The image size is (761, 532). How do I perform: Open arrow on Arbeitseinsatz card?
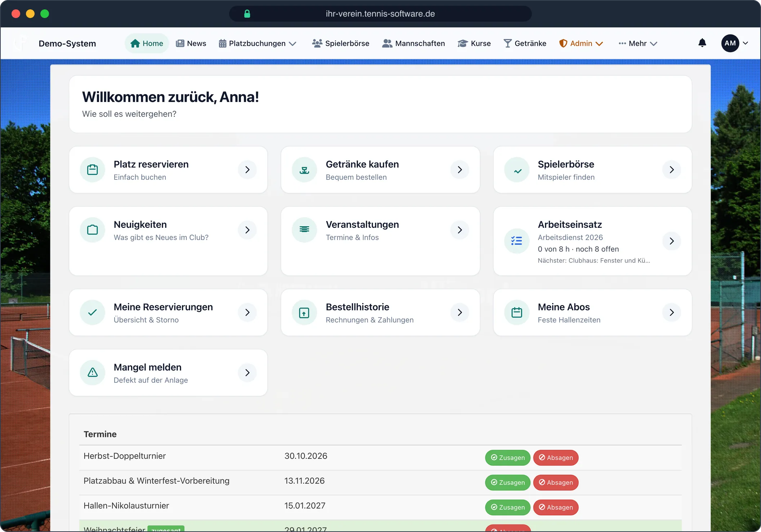(672, 241)
